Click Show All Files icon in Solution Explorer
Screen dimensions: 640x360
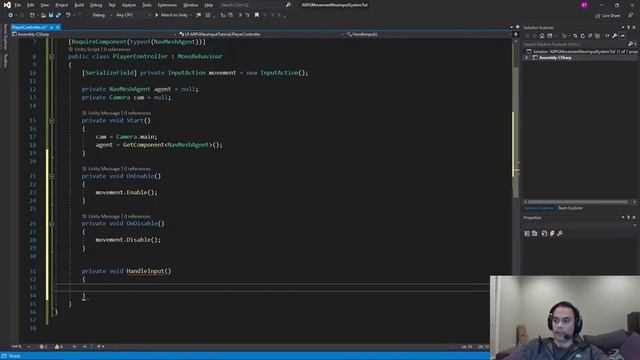point(598,36)
